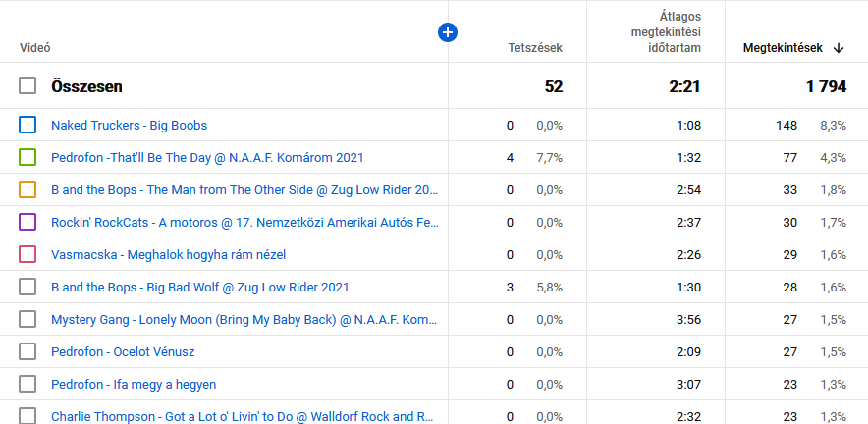Open Naked Truckers - Big Boobs video link
Viewport: 868px width, 424px height.
pyautogui.click(x=129, y=126)
